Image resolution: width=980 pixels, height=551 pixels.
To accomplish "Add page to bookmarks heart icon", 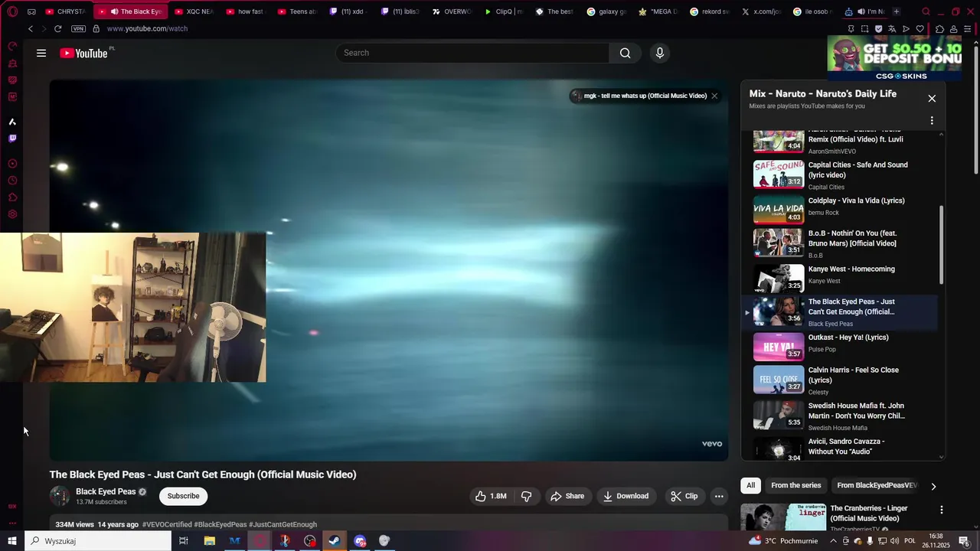I will tap(920, 29).
